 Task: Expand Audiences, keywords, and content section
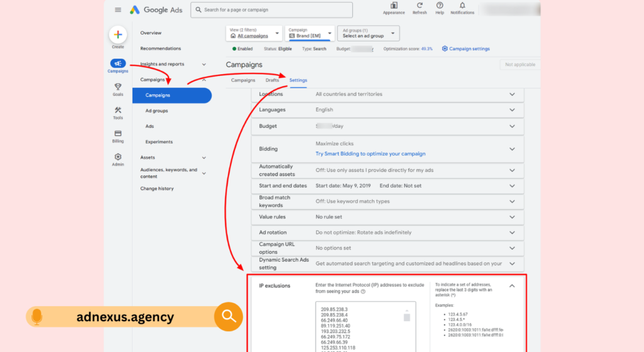point(204,173)
